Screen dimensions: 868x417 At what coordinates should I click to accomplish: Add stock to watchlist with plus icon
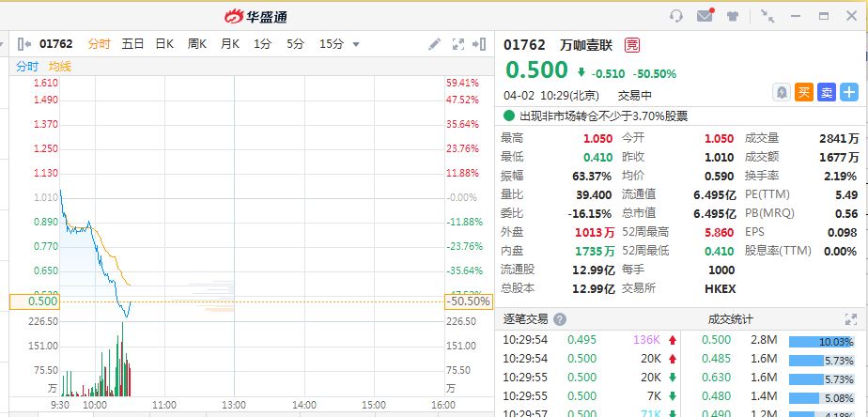click(849, 92)
